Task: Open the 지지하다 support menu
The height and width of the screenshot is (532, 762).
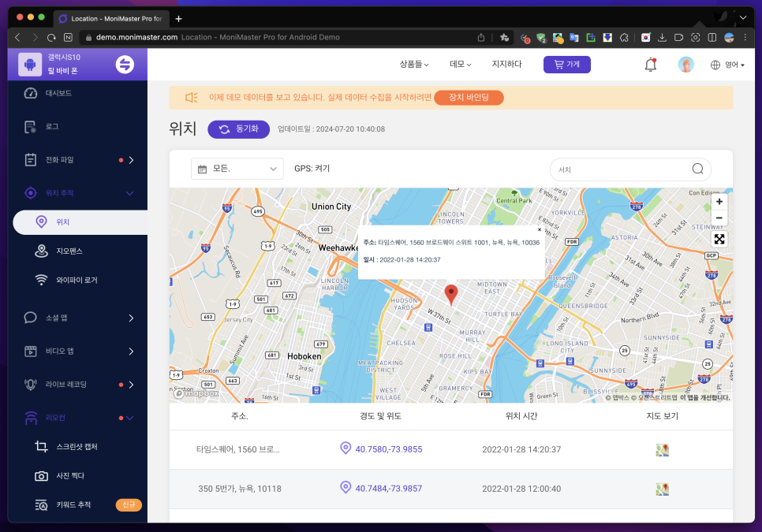Action: click(507, 64)
